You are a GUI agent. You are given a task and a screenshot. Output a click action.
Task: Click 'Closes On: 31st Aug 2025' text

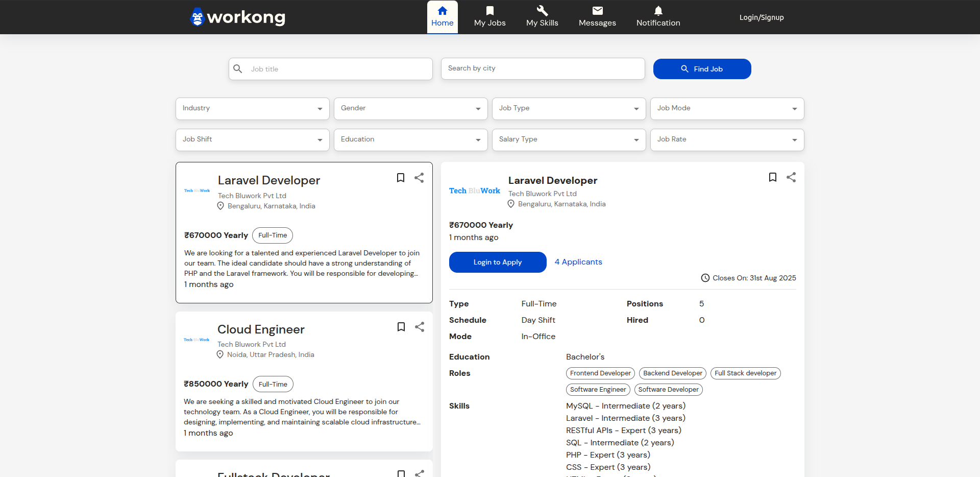coord(754,278)
